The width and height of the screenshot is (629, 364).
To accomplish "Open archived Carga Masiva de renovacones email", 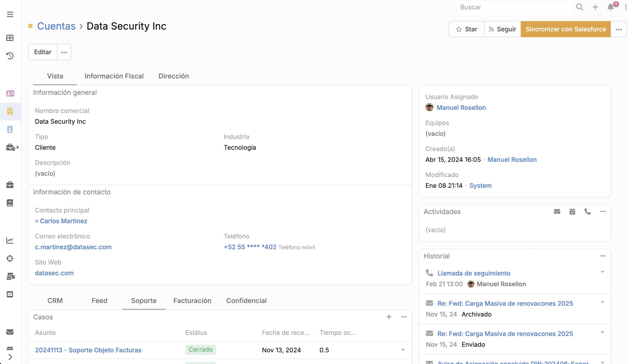I will click(505, 303).
